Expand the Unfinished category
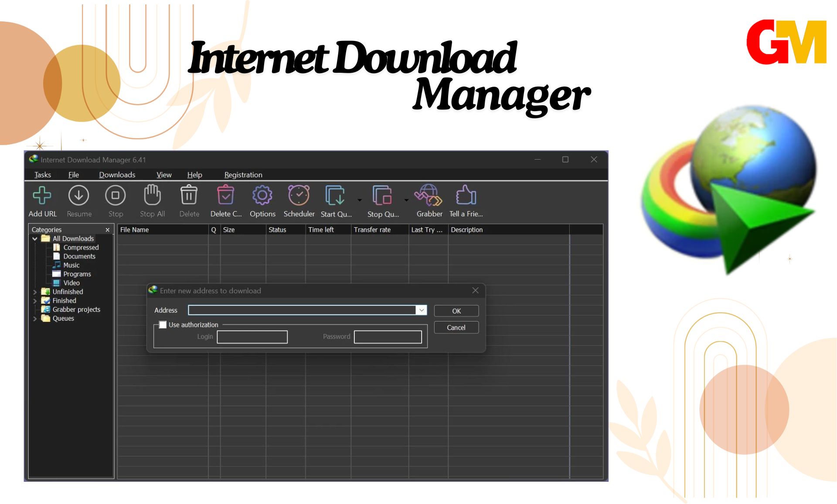Screen dimensions: 837x504 (35, 292)
